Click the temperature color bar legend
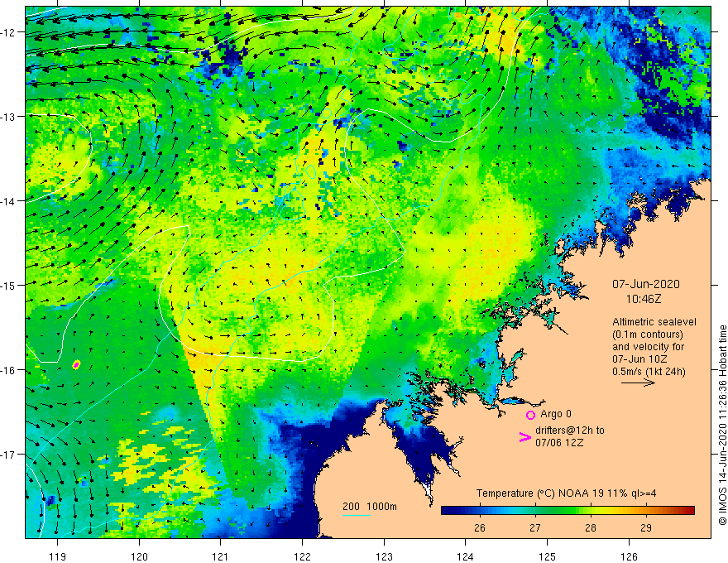This screenshot has height=563, width=728. (x=568, y=511)
